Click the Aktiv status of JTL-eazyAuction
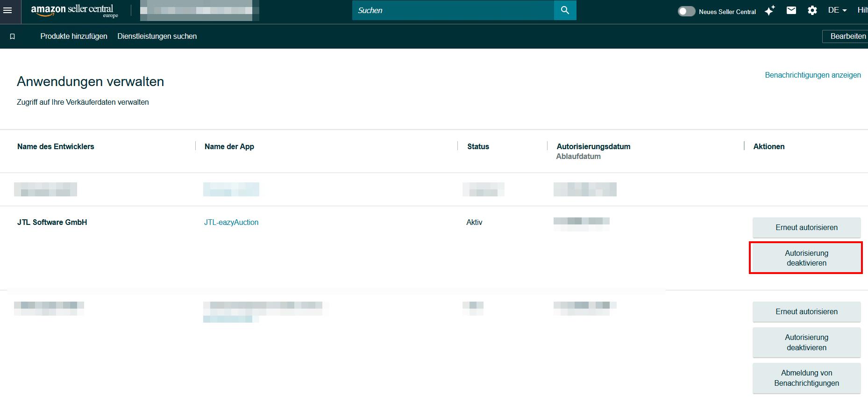868x404 pixels. pos(474,222)
